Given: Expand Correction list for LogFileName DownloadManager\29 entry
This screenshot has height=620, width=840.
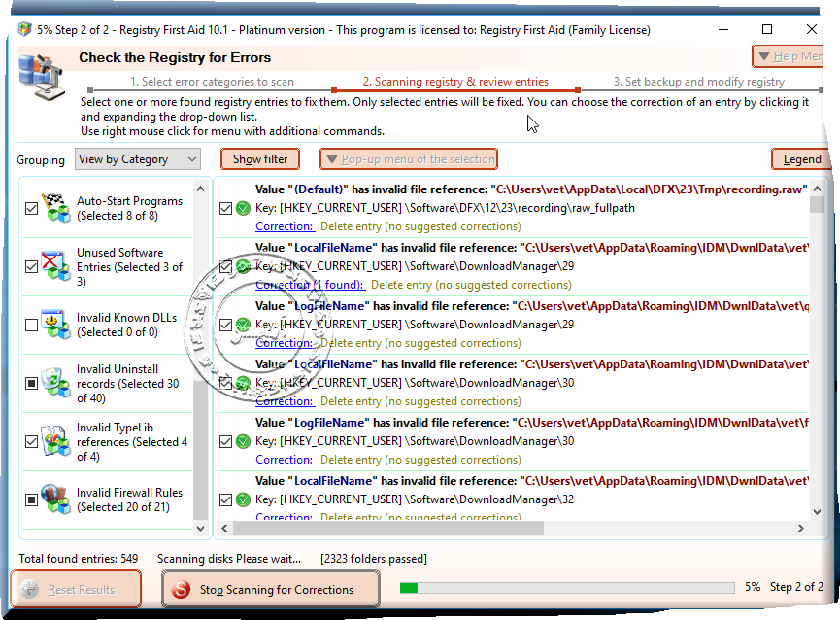Looking at the screenshot, I should (285, 343).
